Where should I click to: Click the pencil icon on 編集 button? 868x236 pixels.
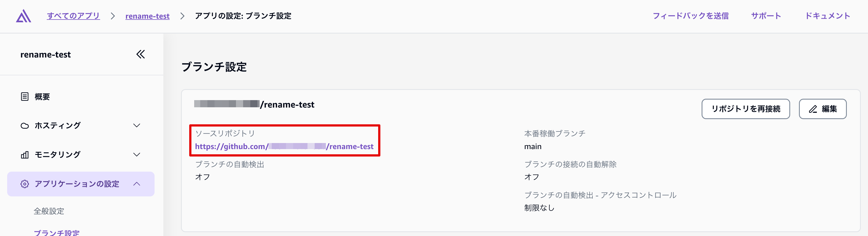[x=813, y=109]
